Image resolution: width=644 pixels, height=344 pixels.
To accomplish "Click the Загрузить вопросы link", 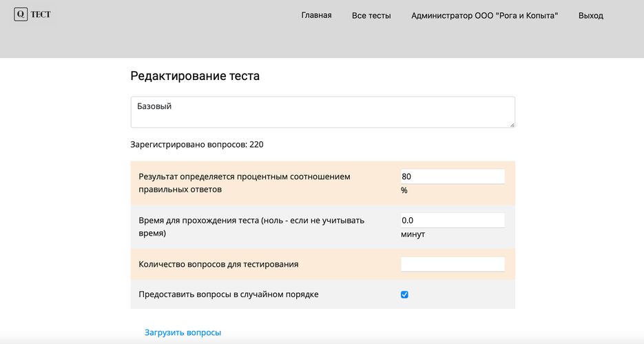I will tap(183, 332).
